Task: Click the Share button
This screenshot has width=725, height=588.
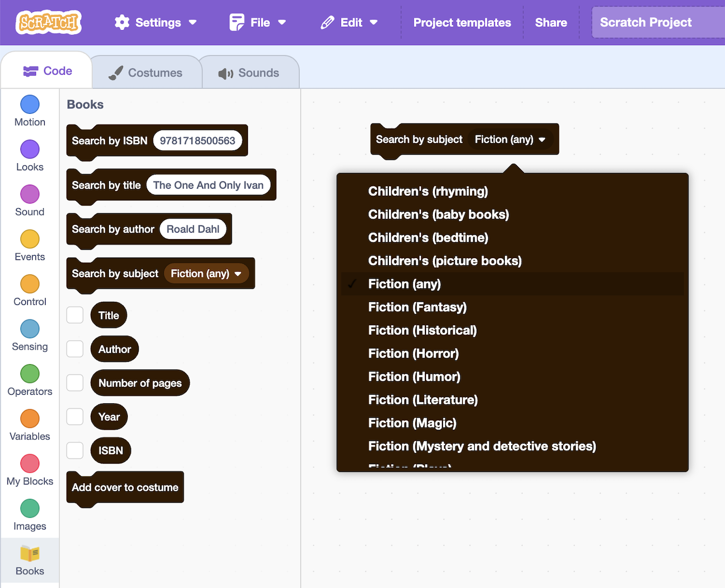Action: [551, 23]
